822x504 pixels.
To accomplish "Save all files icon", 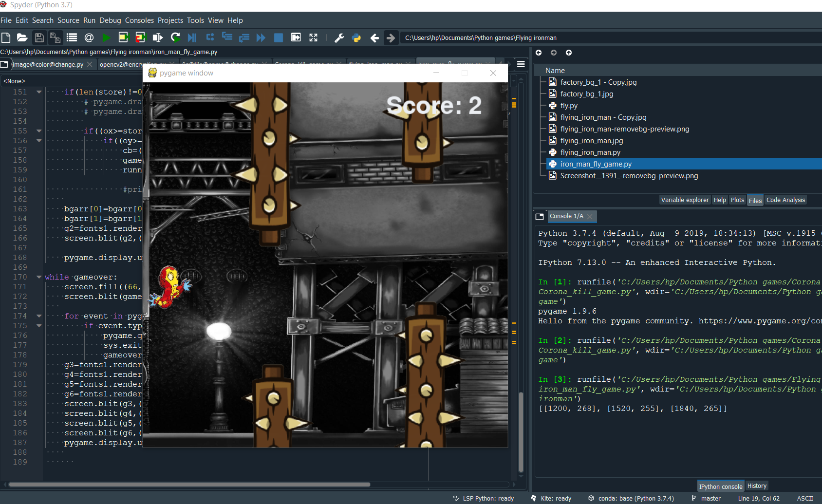I will point(55,37).
